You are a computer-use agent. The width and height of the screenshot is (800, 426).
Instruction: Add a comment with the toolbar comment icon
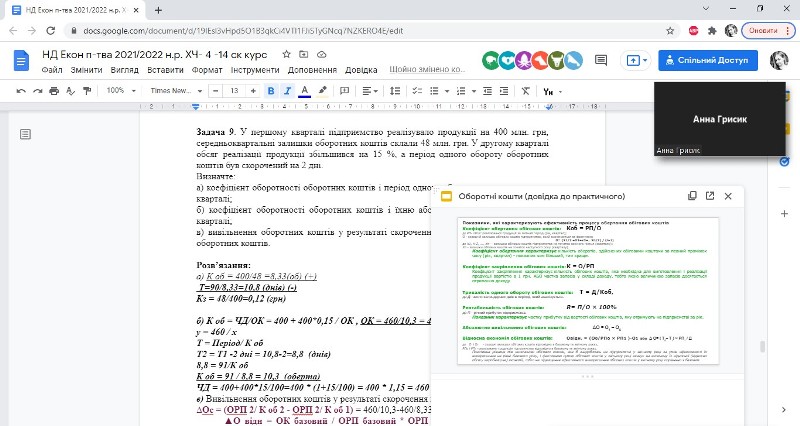344,91
